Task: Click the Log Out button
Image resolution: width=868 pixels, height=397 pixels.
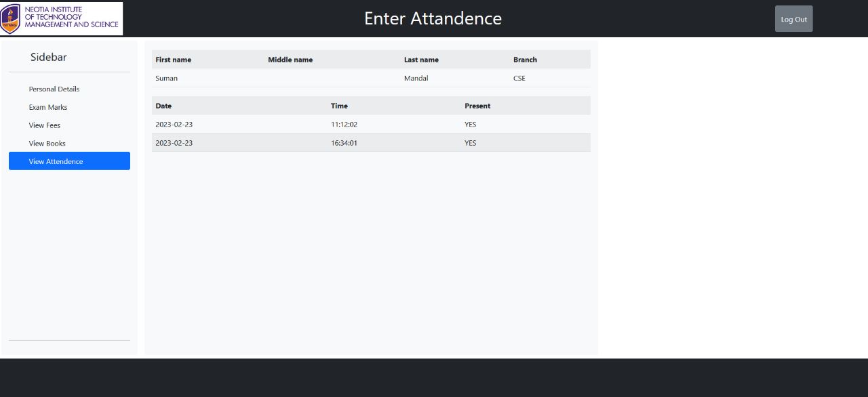Action: tap(793, 18)
